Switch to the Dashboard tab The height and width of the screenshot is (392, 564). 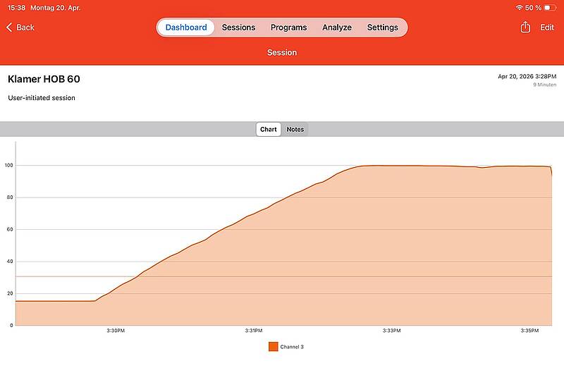186,27
